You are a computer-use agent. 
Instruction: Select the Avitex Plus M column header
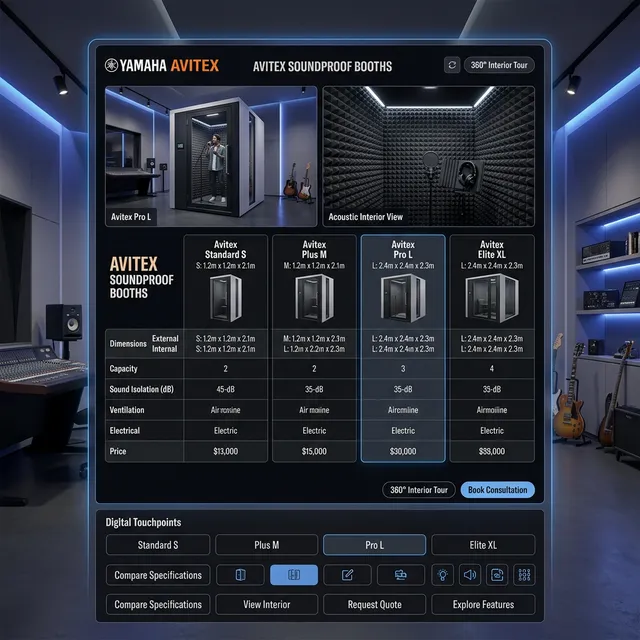pyautogui.click(x=314, y=249)
